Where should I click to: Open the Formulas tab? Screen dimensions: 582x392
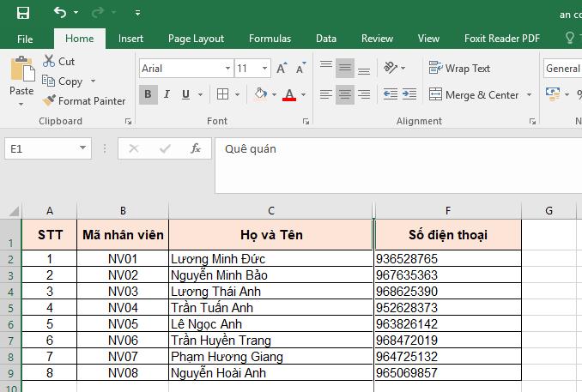point(270,39)
